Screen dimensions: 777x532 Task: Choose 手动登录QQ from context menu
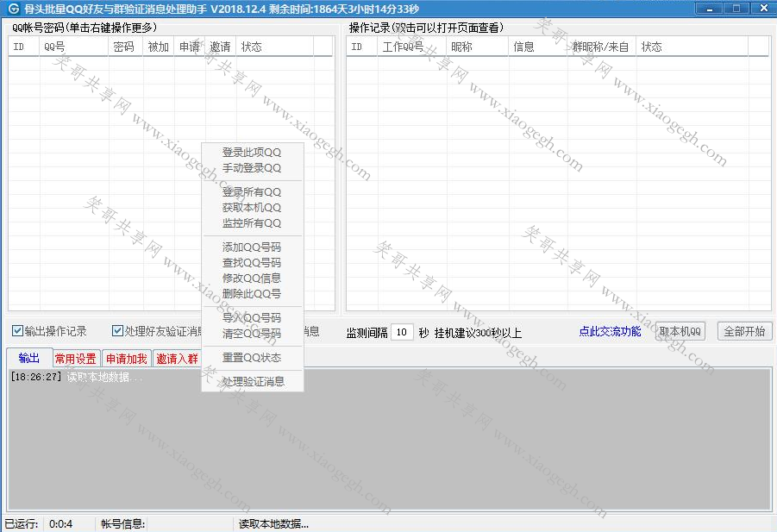click(252, 168)
